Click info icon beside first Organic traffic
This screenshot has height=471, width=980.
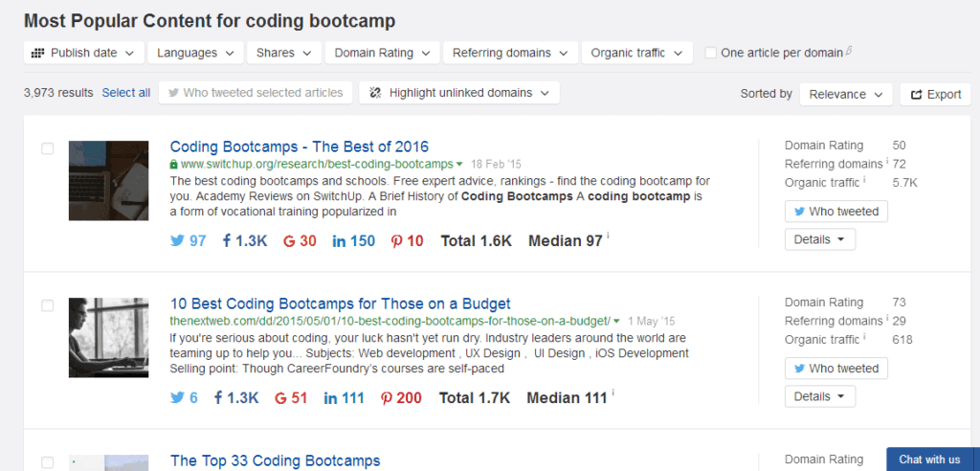click(864, 180)
